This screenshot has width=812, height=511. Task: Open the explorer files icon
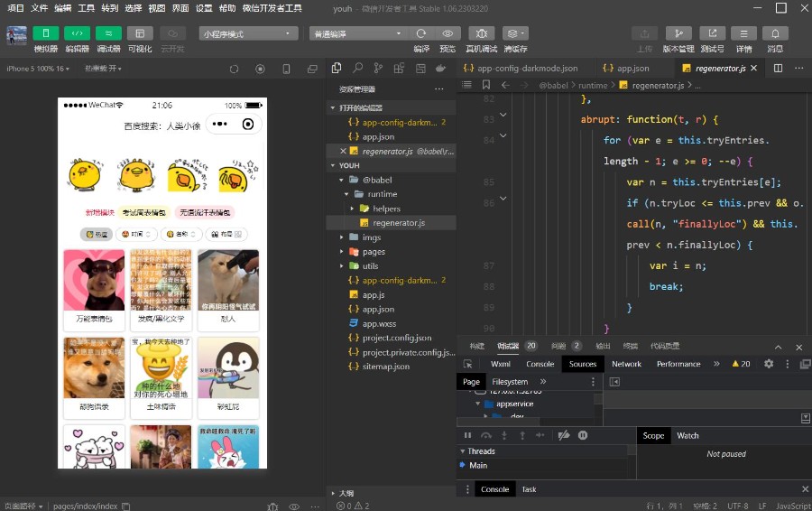point(337,68)
